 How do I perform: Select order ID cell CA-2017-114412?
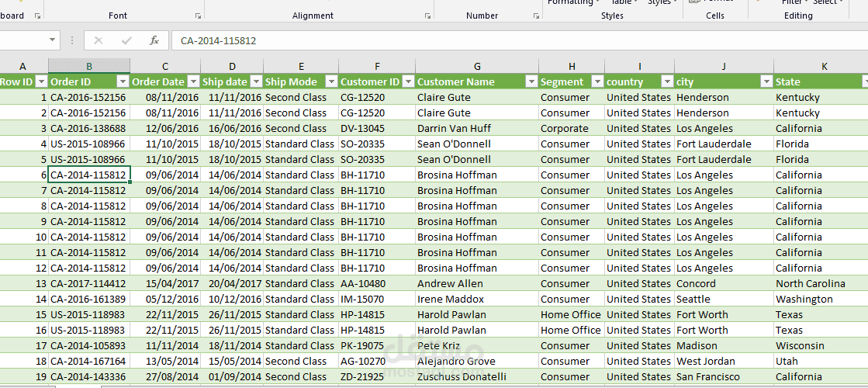pyautogui.click(x=89, y=283)
